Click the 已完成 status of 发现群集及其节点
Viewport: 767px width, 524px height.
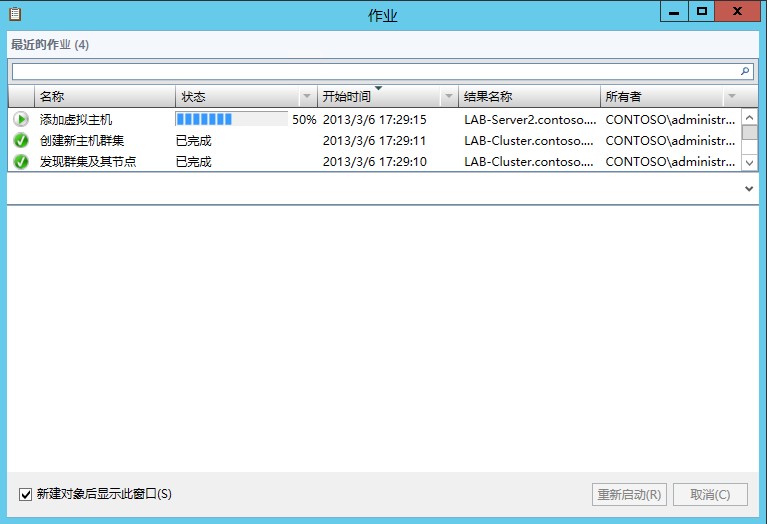pos(194,162)
